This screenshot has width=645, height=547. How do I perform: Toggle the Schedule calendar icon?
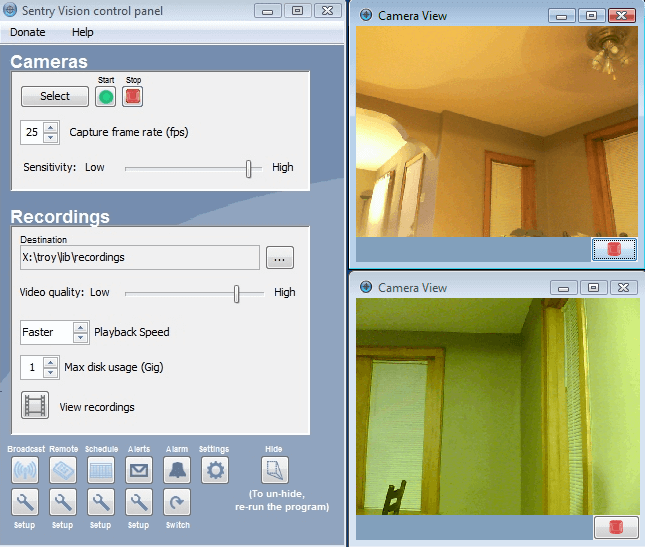[x=100, y=470]
